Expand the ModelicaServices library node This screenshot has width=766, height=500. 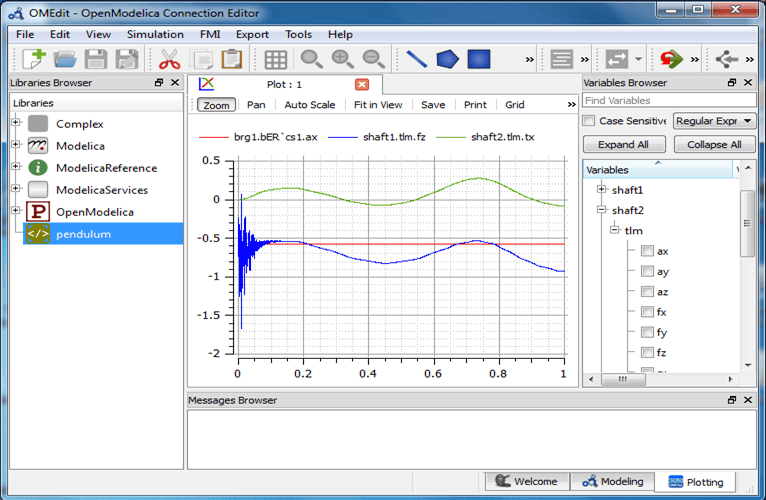pos(16,188)
